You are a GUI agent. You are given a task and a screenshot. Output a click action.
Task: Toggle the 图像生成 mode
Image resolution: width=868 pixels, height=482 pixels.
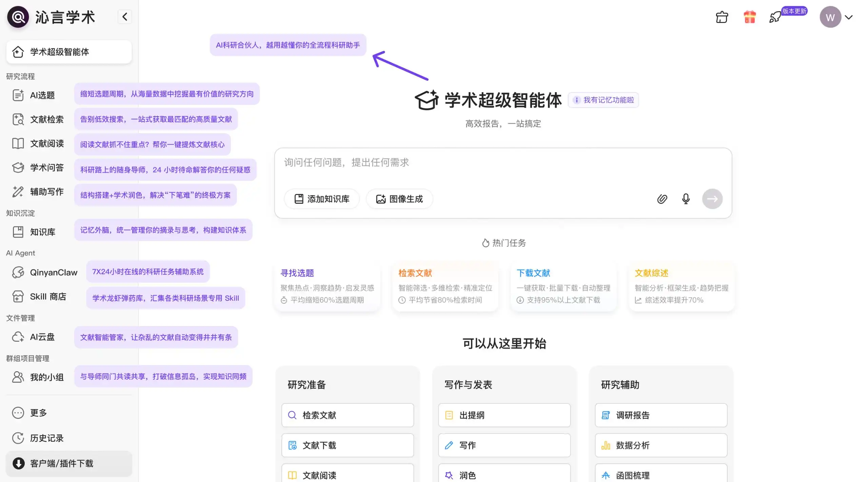click(x=399, y=199)
